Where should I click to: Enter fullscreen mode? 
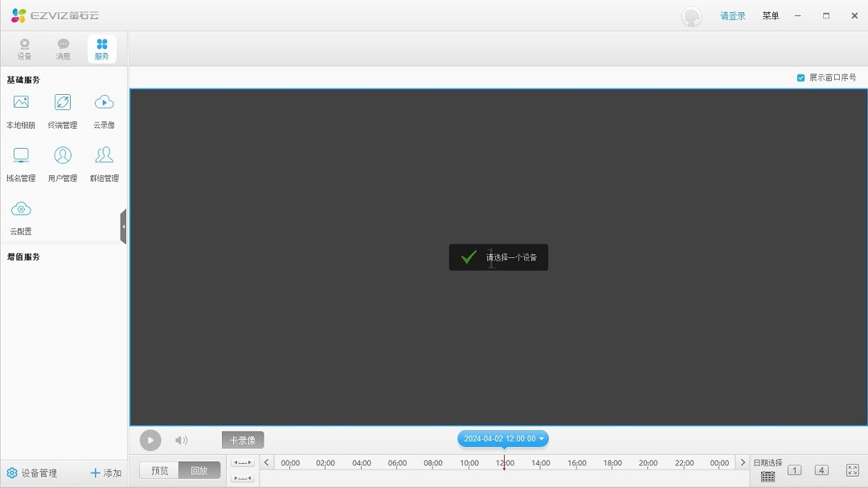click(853, 470)
